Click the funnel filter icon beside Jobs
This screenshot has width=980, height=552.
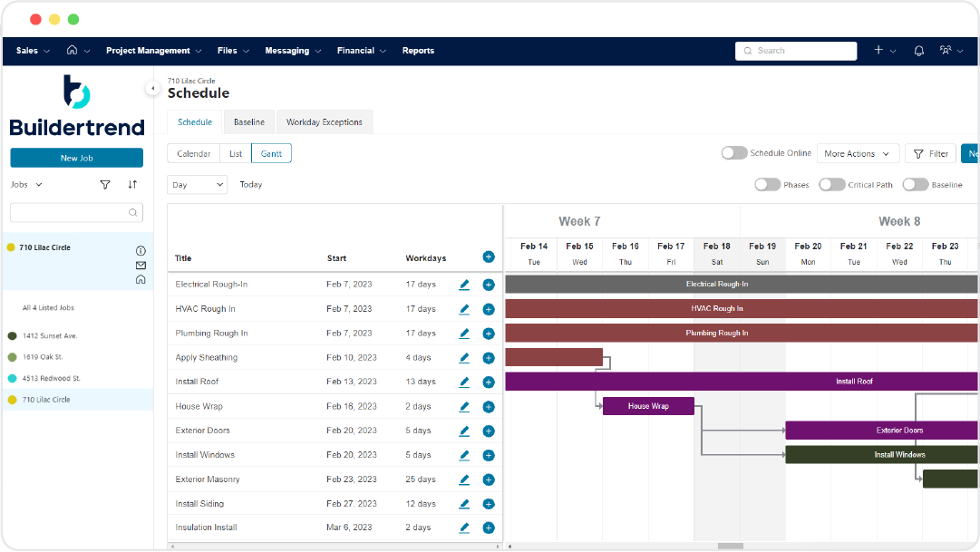(x=104, y=184)
